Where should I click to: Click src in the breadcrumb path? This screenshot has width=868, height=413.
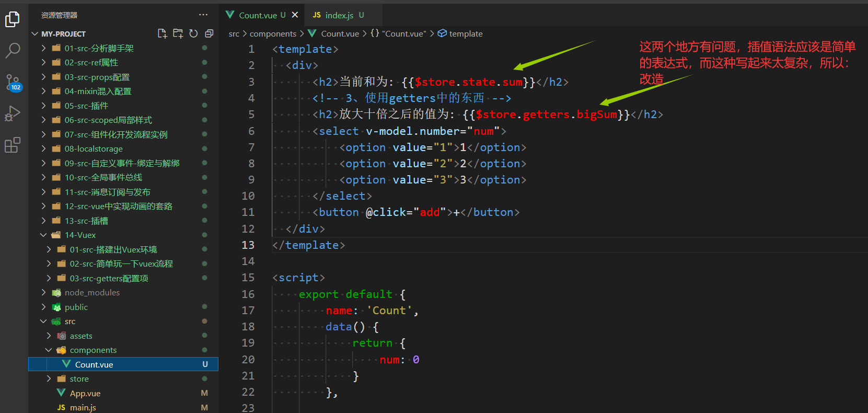234,33
